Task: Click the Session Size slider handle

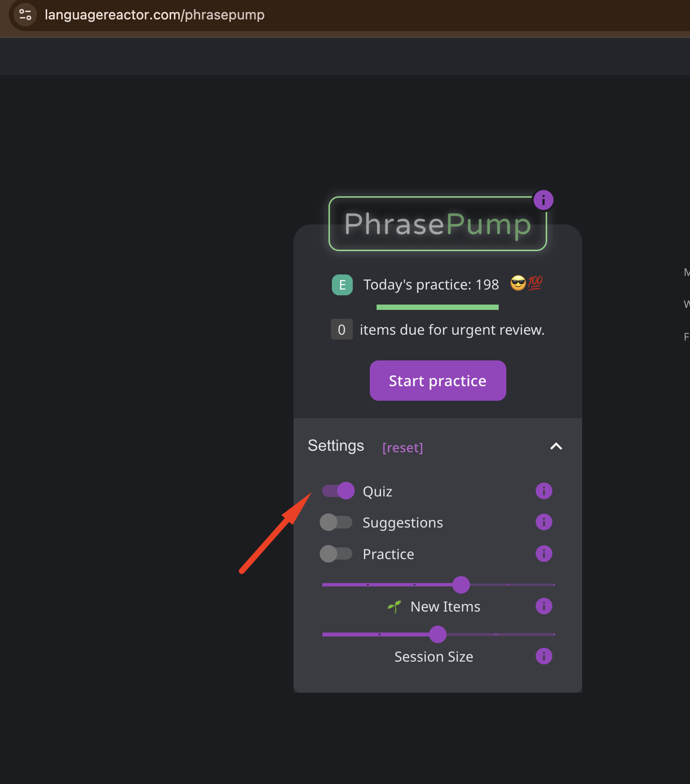Action: tap(438, 634)
